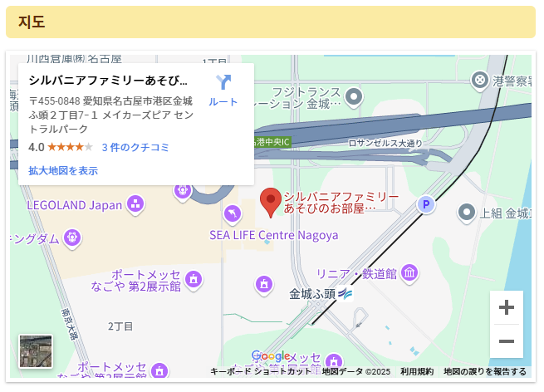This screenshot has height=392, width=544.
Task: Click the 名港中央IC green sign
Action: (272, 142)
